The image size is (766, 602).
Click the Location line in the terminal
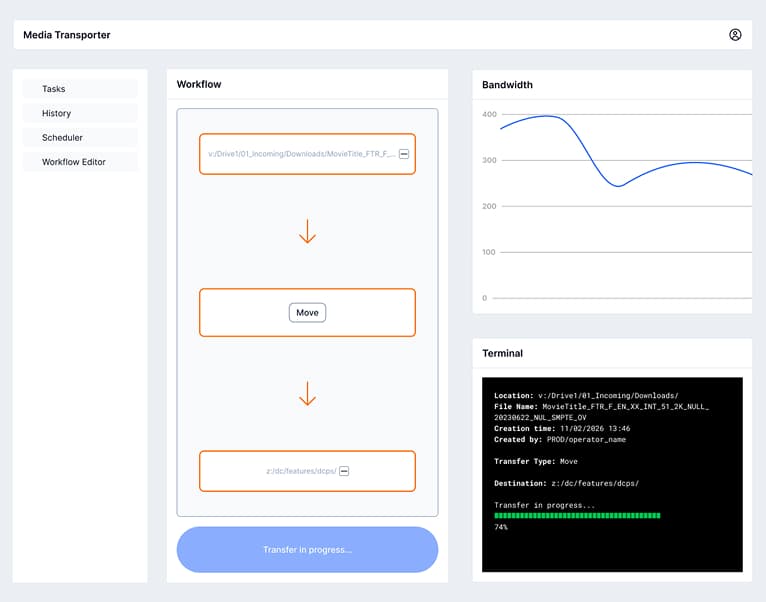point(586,396)
